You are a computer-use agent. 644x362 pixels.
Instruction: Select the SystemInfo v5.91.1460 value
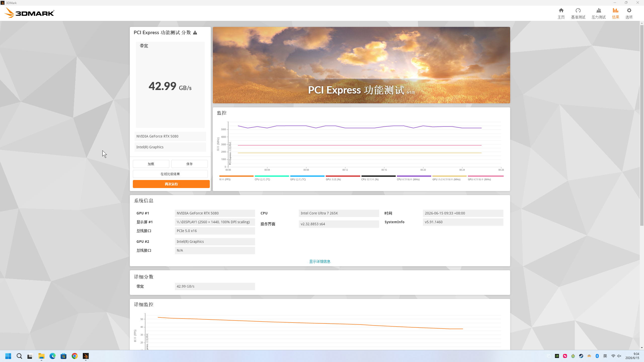point(463,222)
